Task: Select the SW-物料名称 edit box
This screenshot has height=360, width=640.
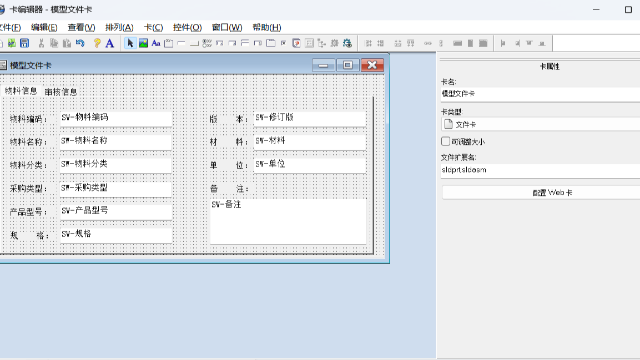Action: pyautogui.click(x=116, y=142)
